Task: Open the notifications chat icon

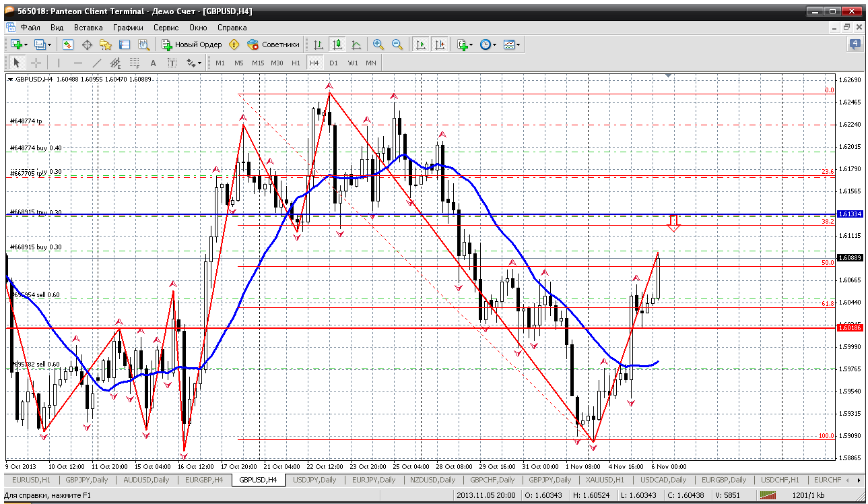Action: (x=855, y=44)
